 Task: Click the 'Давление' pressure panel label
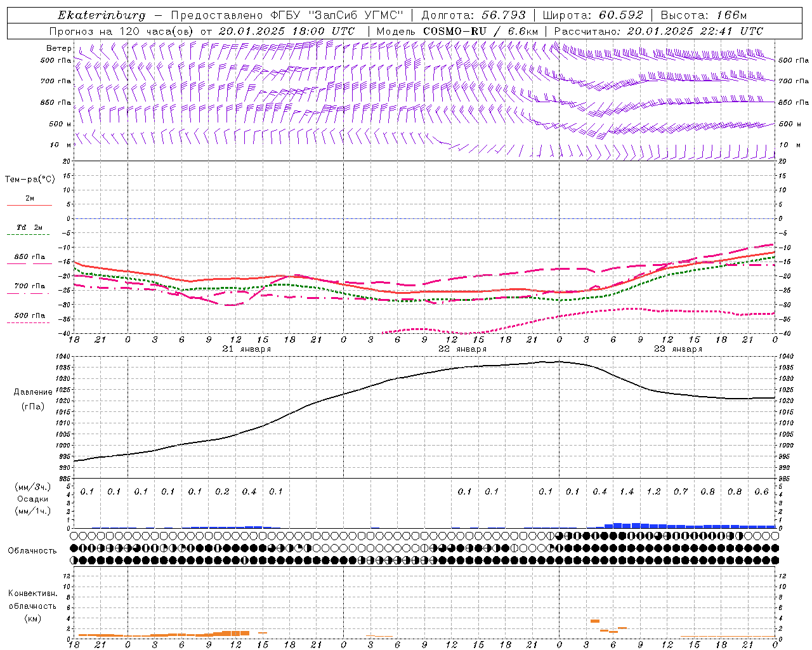coord(32,392)
